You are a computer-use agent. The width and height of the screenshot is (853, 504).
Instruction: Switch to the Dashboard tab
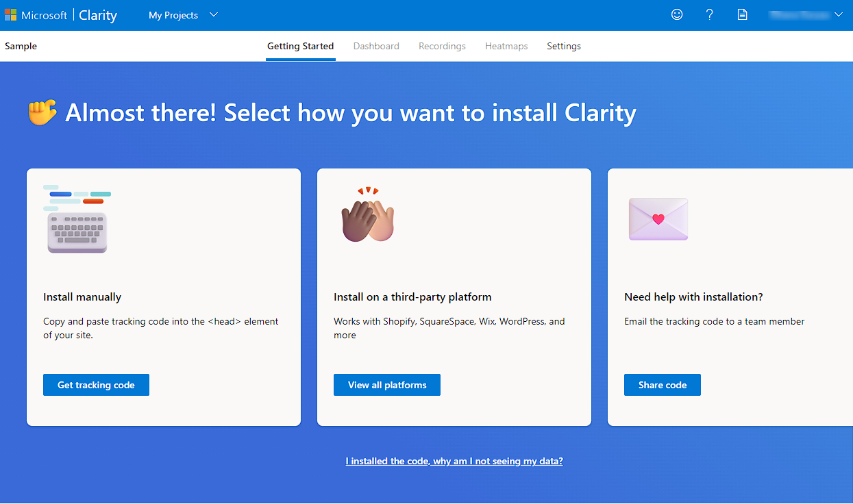click(x=376, y=47)
